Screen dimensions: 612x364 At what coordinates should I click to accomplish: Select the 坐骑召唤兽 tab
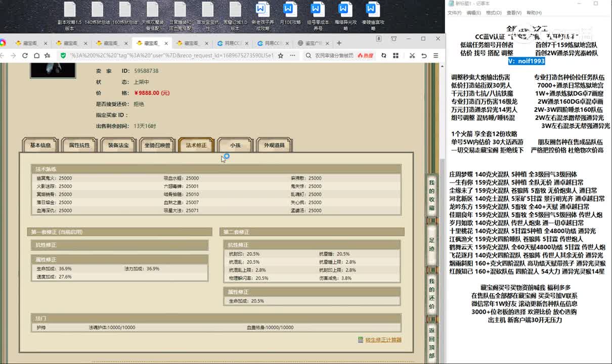tap(157, 145)
